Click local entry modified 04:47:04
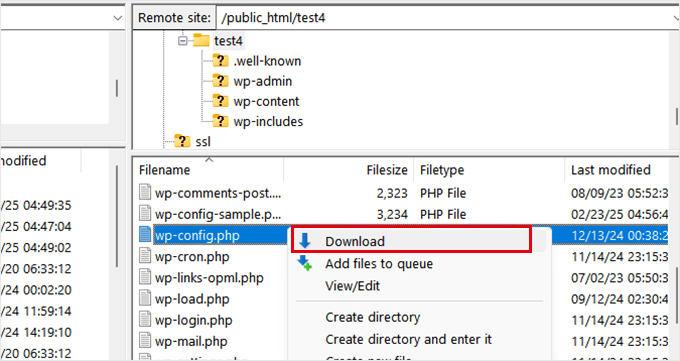This screenshot has height=361, width=680. [36, 226]
